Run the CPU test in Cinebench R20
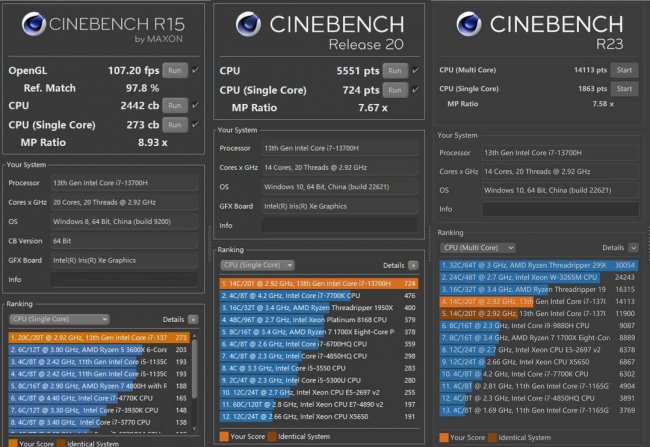 tap(395, 71)
